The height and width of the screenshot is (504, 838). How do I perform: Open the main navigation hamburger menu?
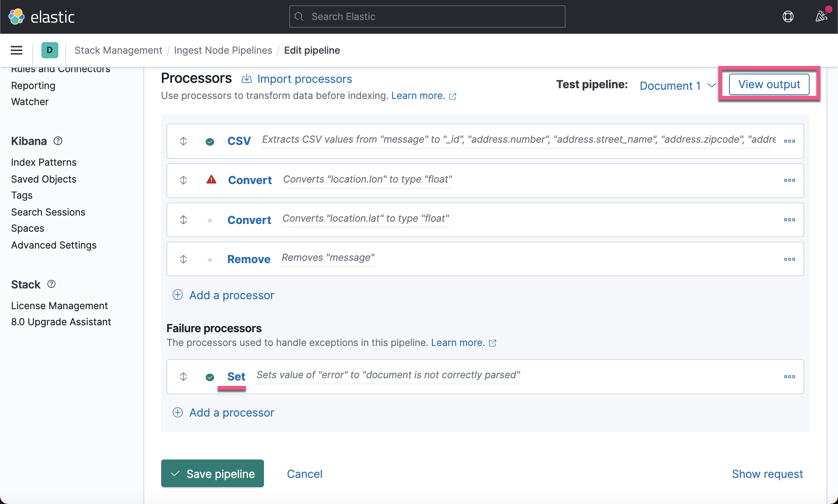(16, 50)
